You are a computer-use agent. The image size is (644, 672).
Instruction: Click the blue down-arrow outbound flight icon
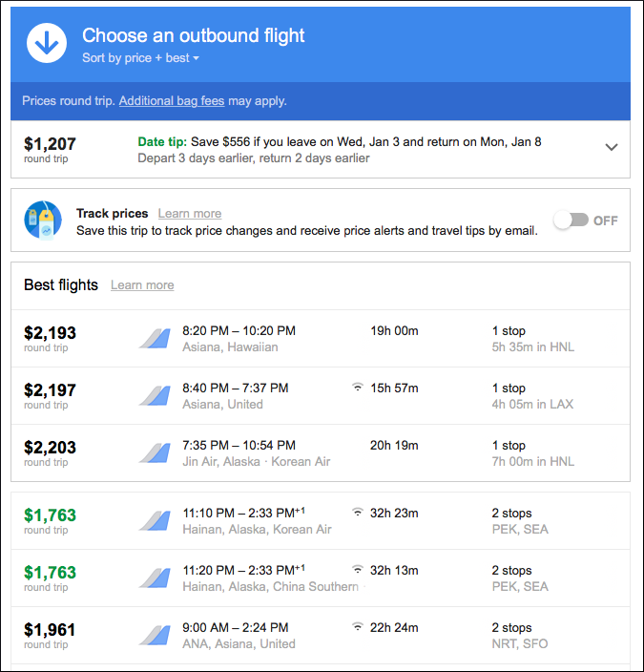47,43
